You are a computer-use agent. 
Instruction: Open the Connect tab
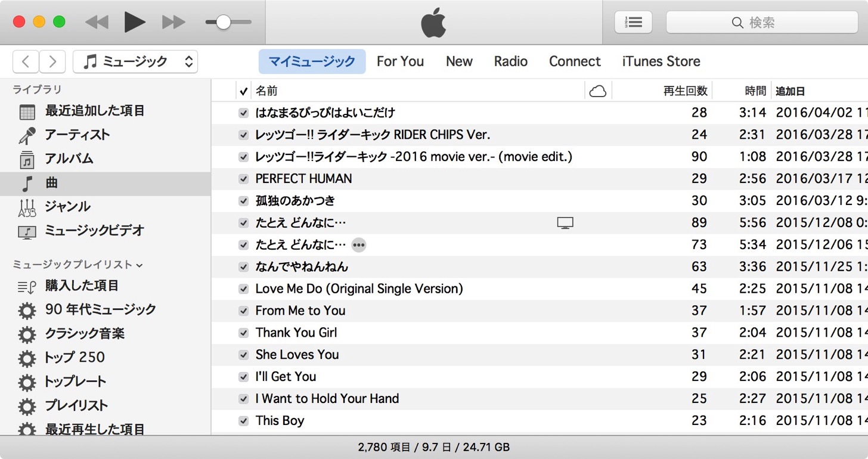[575, 61]
